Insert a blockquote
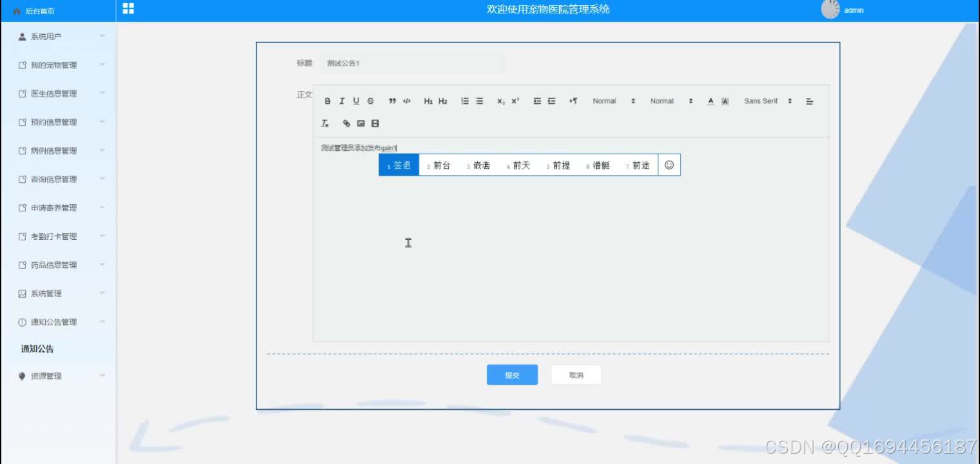The image size is (980, 464). click(393, 101)
